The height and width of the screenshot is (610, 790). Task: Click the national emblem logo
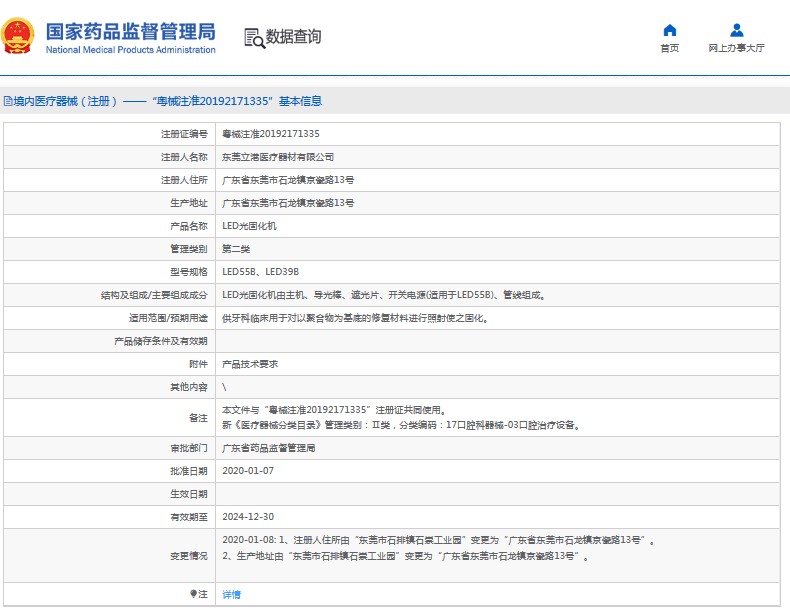point(18,36)
